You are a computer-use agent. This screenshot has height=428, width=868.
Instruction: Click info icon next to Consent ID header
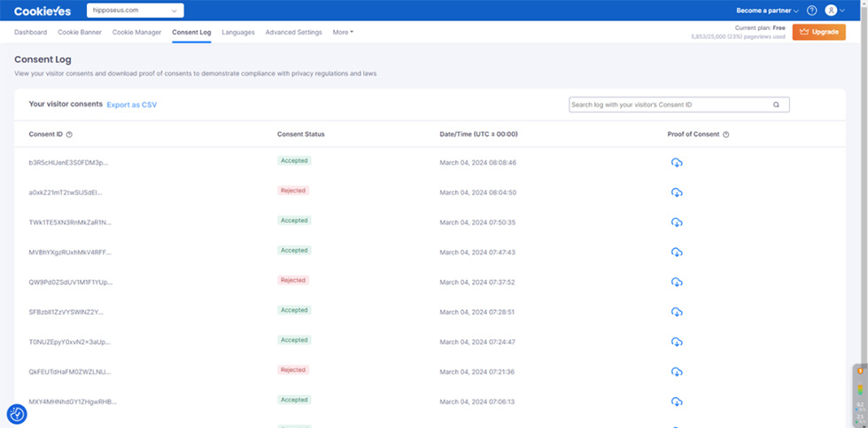pos(69,135)
